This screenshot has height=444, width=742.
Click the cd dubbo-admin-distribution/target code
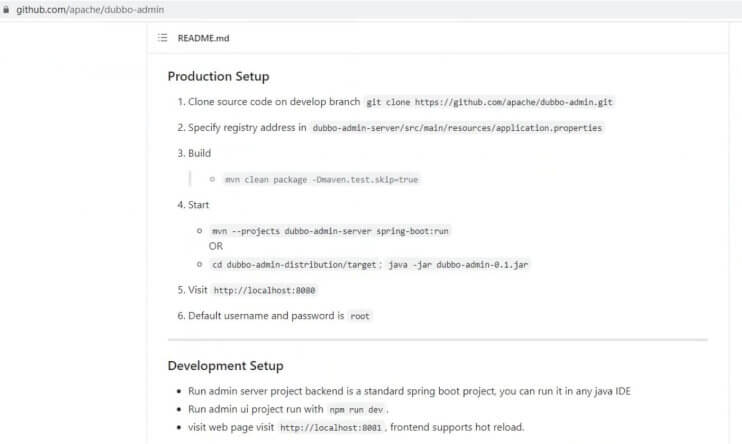(294, 265)
